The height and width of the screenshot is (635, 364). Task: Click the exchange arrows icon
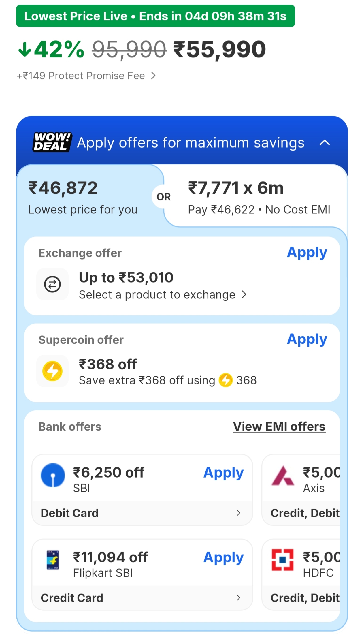click(52, 284)
